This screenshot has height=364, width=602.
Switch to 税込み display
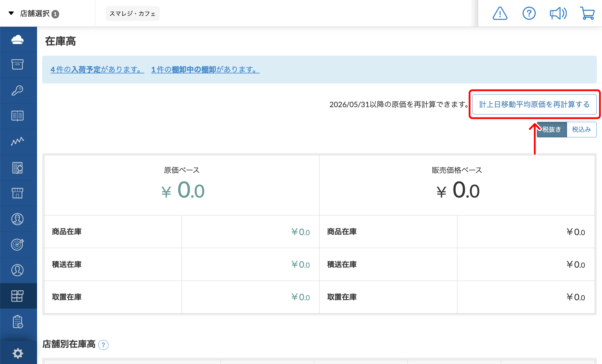pyautogui.click(x=581, y=129)
